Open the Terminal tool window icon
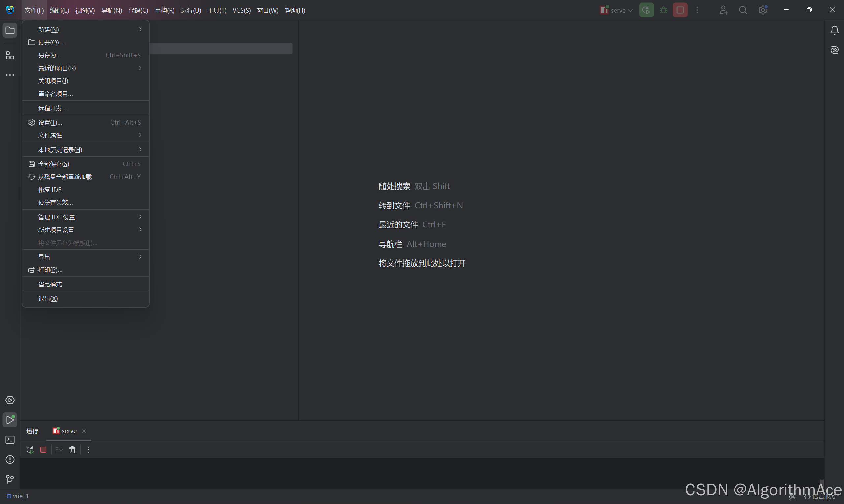844x504 pixels. [10, 440]
